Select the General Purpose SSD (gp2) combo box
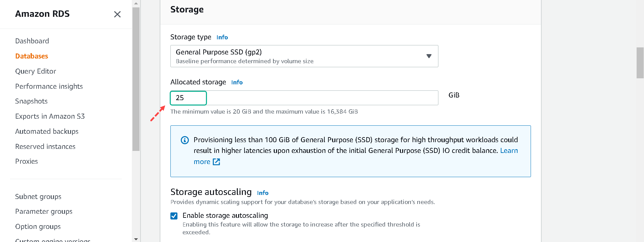644x242 pixels. click(x=304, y=56)
